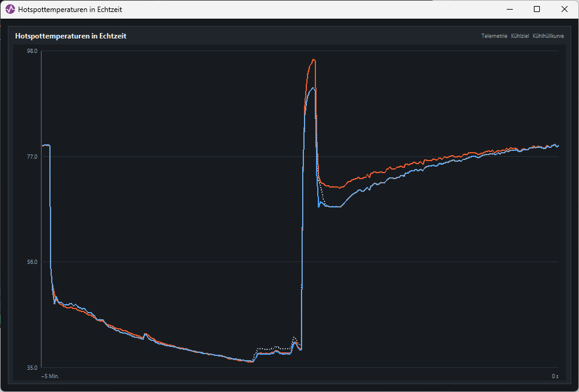
Task: Click the 0 s time axis label
Action: pyautogui.click(x=555, y=376)
